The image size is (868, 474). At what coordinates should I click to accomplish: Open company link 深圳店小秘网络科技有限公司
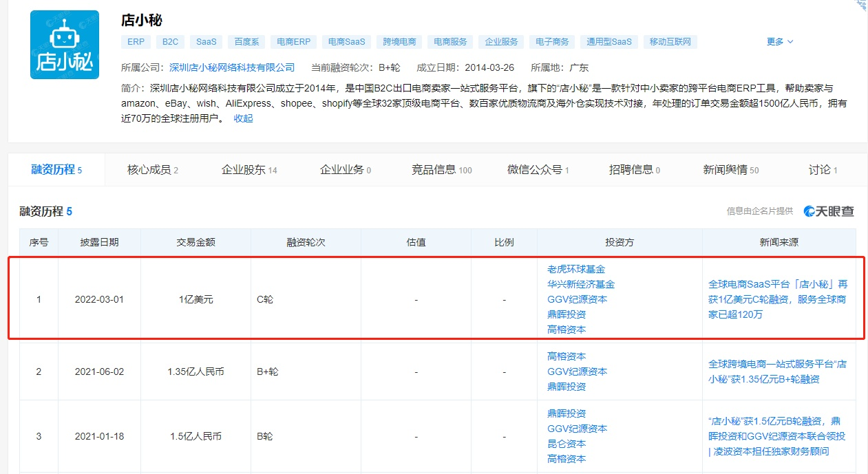pos(232,67)
